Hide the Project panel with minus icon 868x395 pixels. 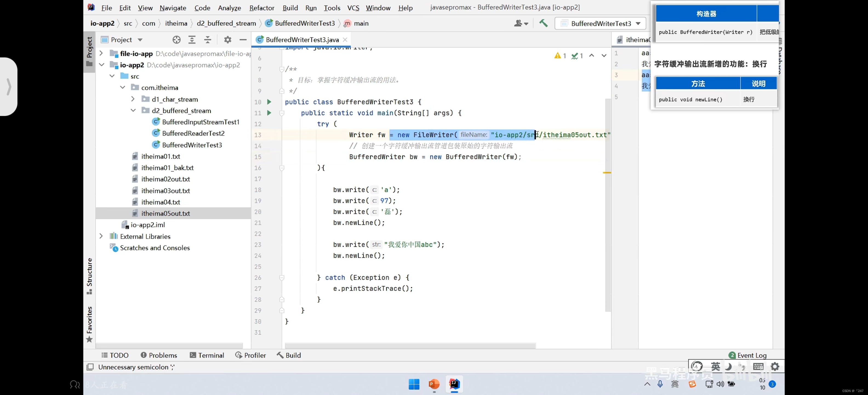coord(243,40)
